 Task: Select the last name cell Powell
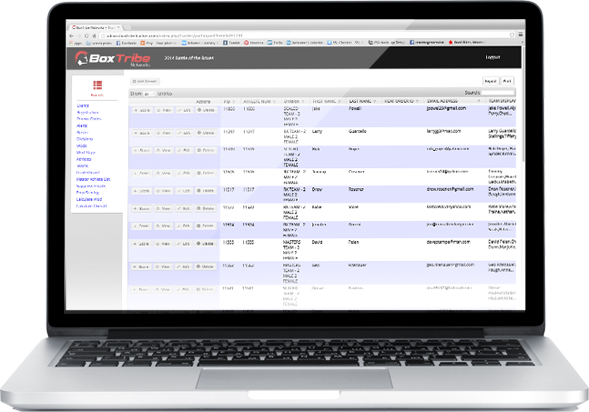click(x=355, y=109)
